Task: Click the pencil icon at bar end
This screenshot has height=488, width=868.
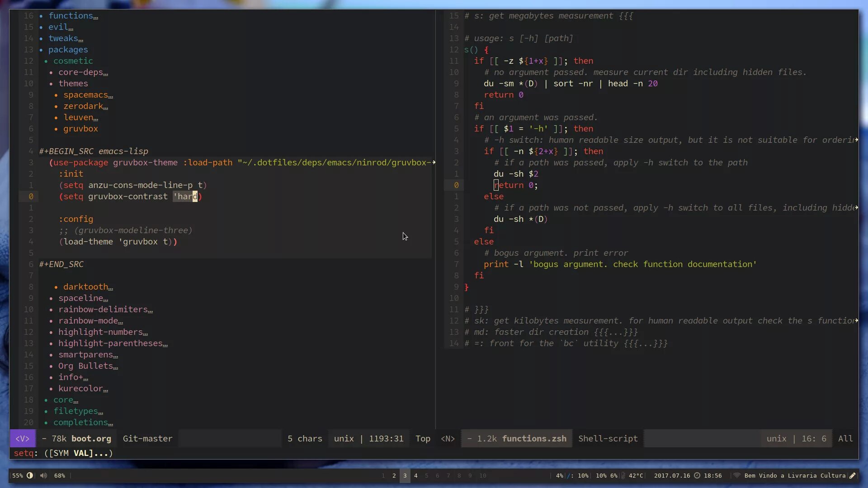Action: click(x=852, y=475)
